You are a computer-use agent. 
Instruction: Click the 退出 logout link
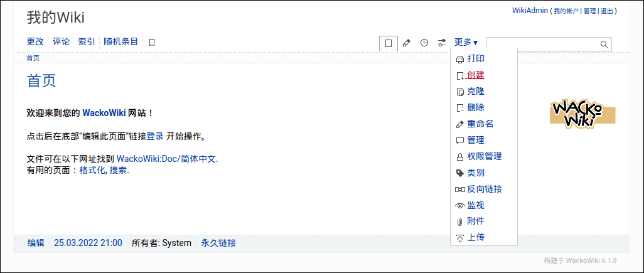606,11
